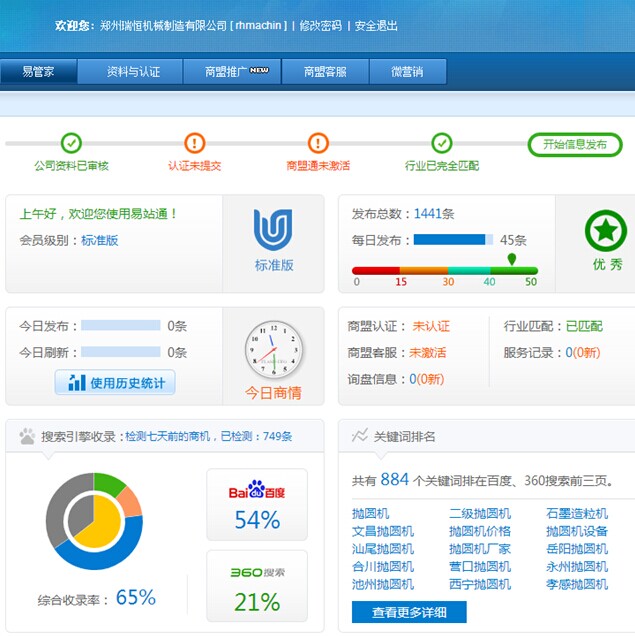This screenshot has width=635, height=636.
Task: Click the orange warning icon above 商盟通未激活
Action: pyautogui.click(x=318, y=143)
